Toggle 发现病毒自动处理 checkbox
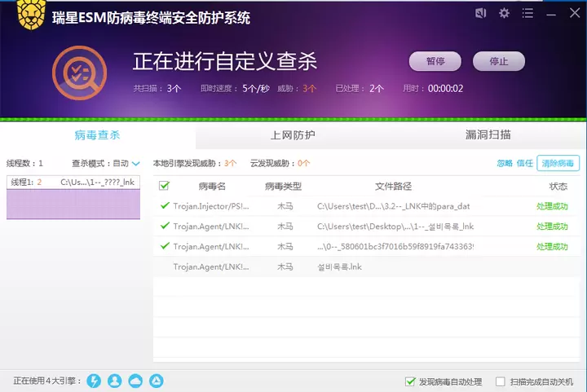This screenshot has height=392, width=587. coord(410,381)
